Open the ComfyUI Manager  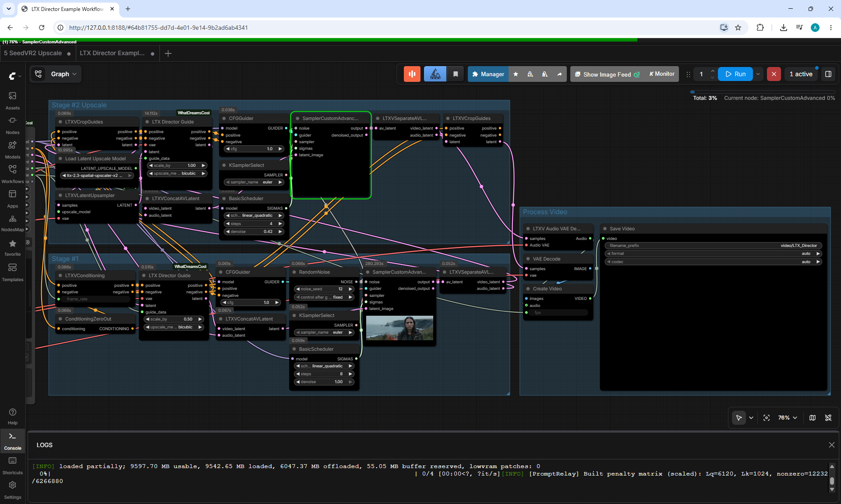click(x=488, y=74)
